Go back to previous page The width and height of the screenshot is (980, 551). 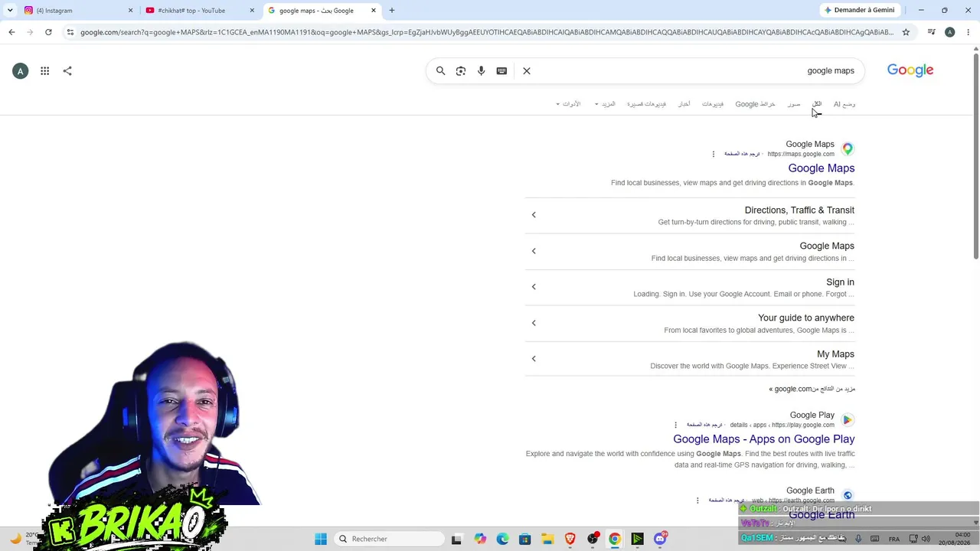click(11, 32)
